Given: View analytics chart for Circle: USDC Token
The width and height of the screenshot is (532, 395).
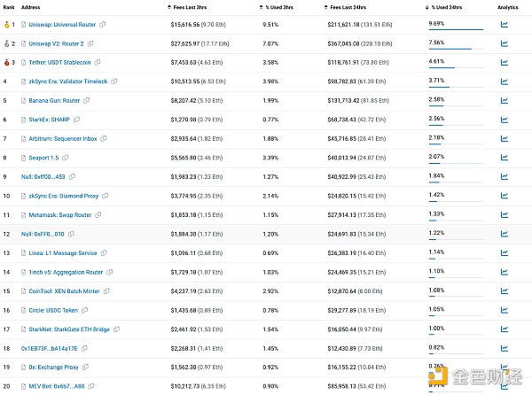Looking at the screenshot, I should coord(505,310).
